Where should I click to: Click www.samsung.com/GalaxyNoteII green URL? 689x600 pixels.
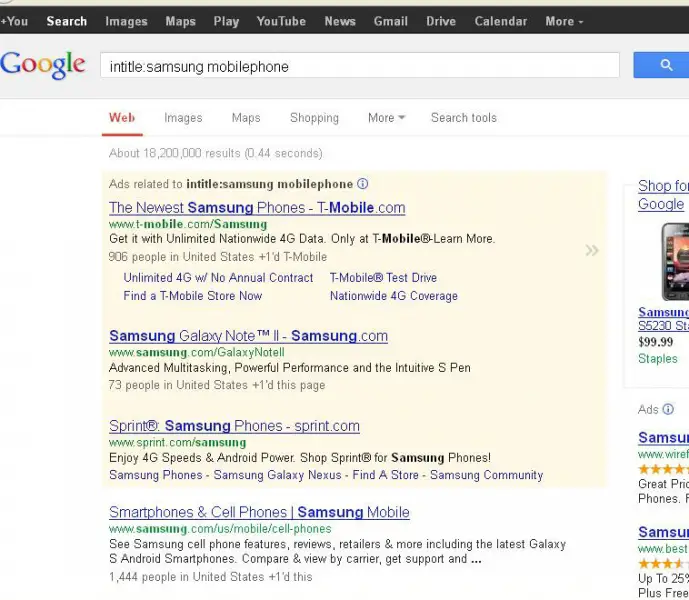tap(196, 353)
